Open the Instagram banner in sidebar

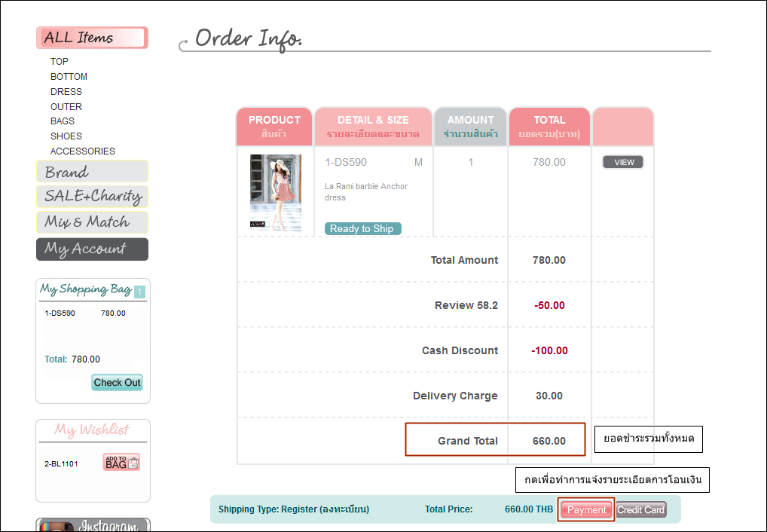93,525
